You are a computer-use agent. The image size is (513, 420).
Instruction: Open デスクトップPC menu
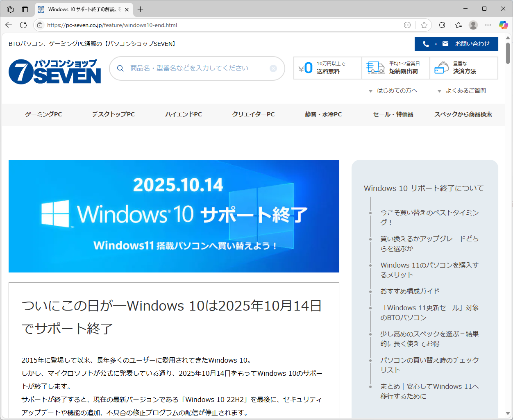(x=113, y=114)
